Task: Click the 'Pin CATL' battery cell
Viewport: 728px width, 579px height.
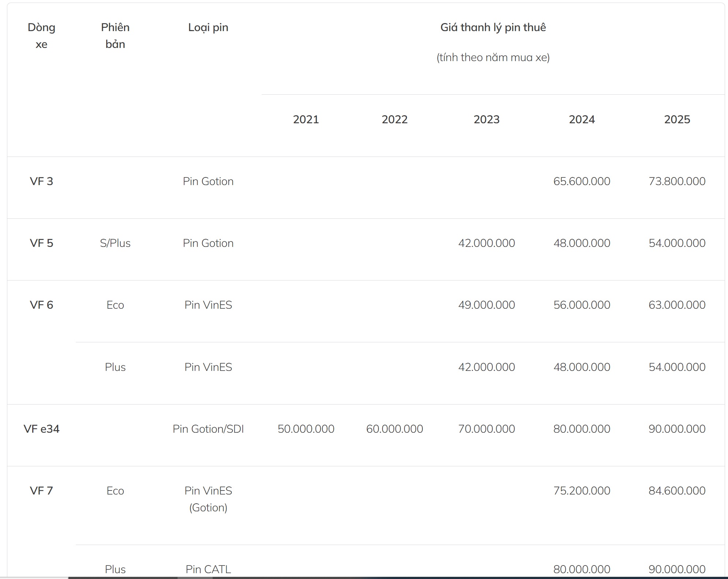Action: click(x=208, y=569)
